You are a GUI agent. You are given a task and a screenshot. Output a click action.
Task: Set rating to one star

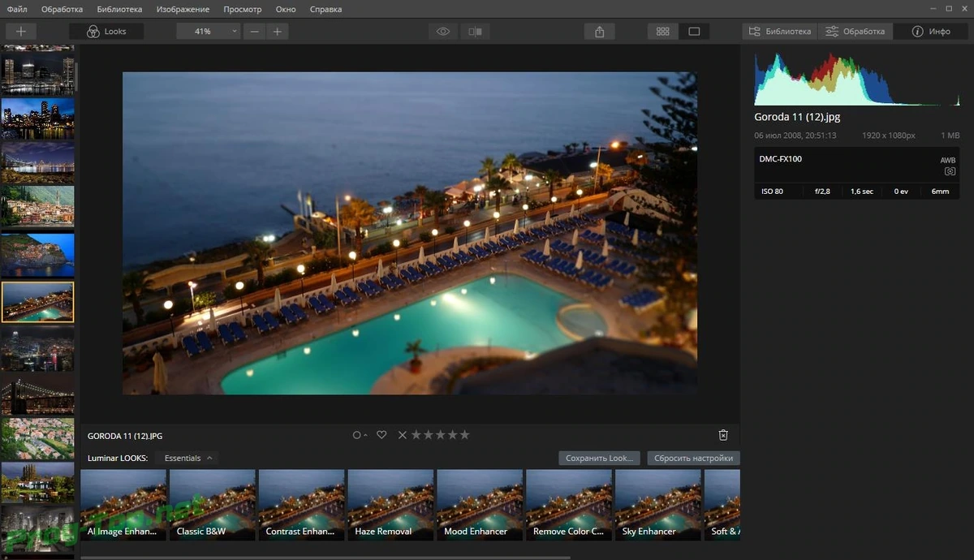[416, 435]
